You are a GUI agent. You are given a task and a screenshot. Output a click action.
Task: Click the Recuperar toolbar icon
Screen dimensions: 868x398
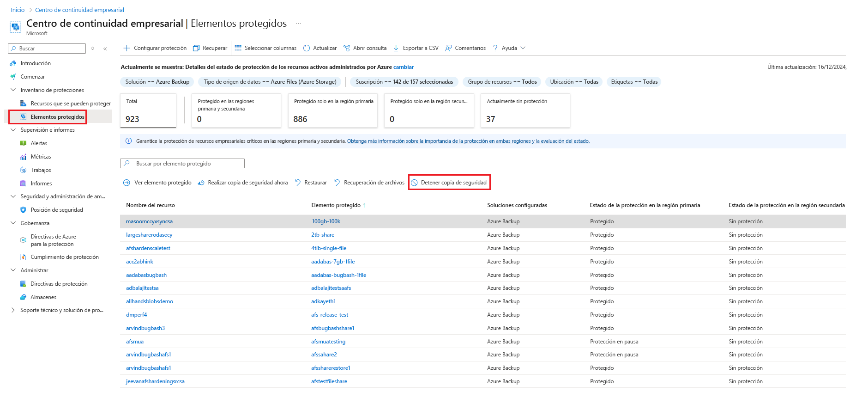coord(196,48)
